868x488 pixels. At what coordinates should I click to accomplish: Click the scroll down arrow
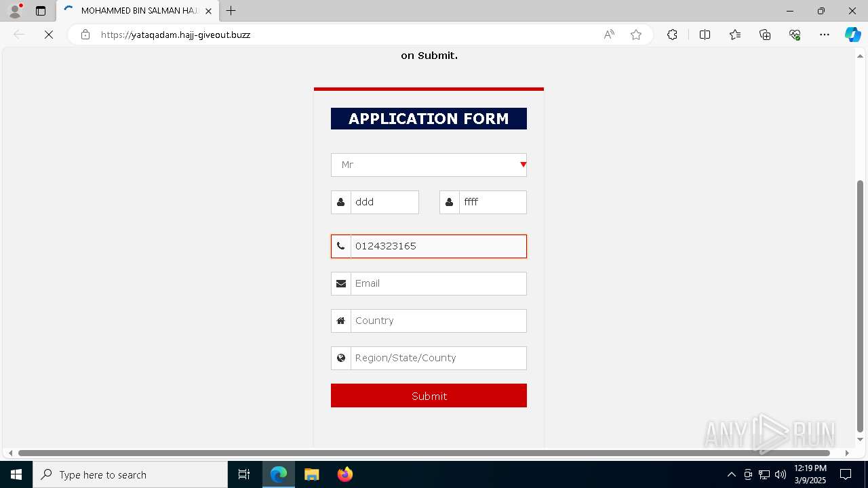click(861, 439)
